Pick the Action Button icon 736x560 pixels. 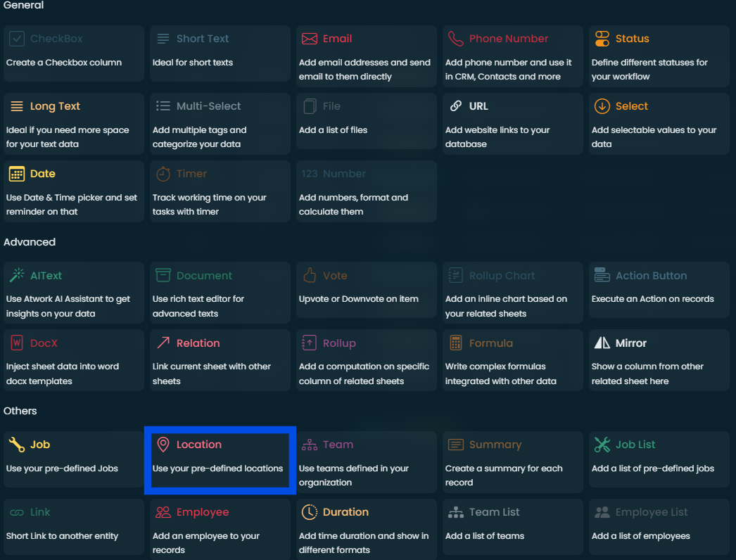point(602,275)
